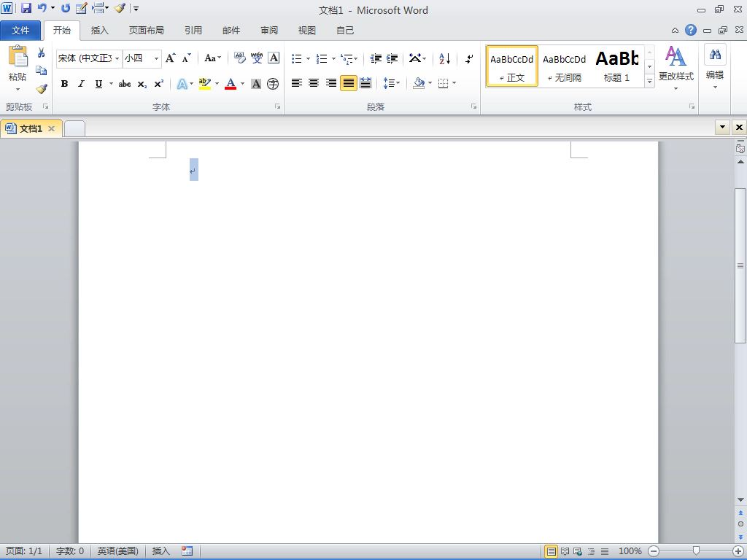Open Word Help question mark icon
This screenshot has width=747, height=560.
coord(691,30)
